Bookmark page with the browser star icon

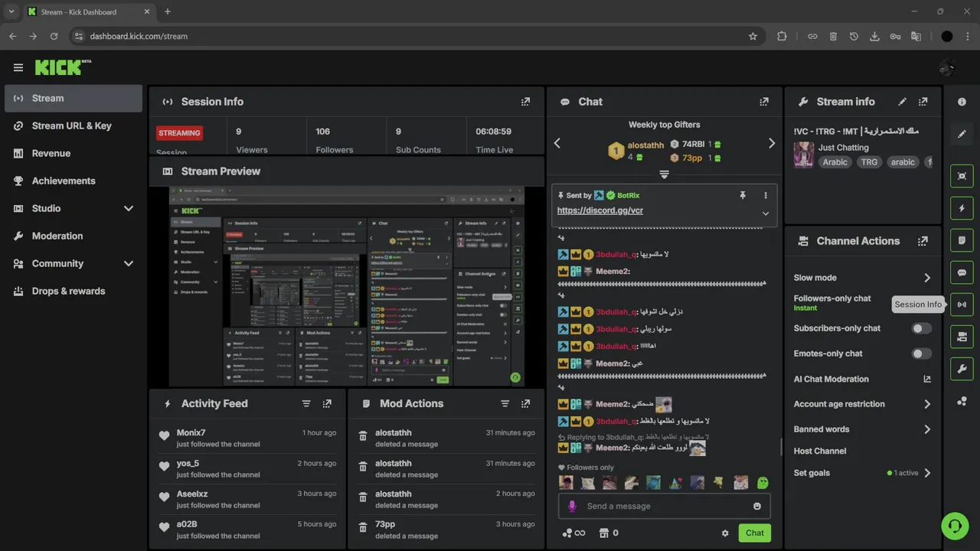pos(753,36)
